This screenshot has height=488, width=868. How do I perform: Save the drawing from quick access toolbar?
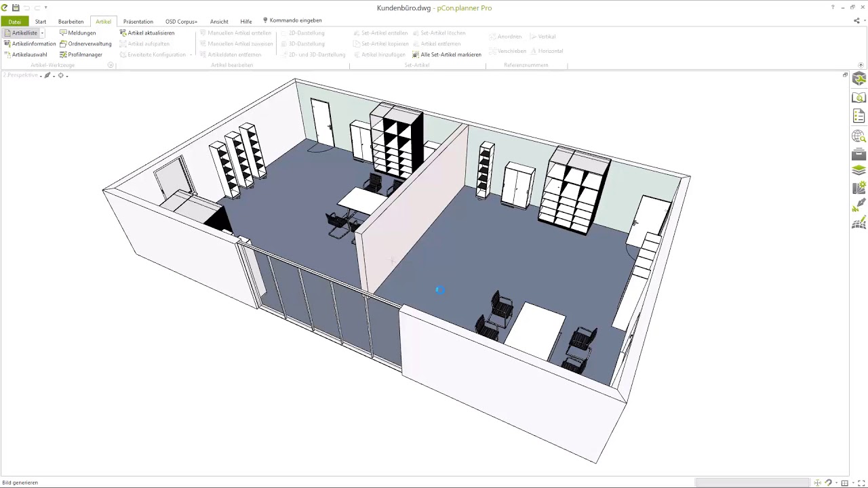[16, 7]
